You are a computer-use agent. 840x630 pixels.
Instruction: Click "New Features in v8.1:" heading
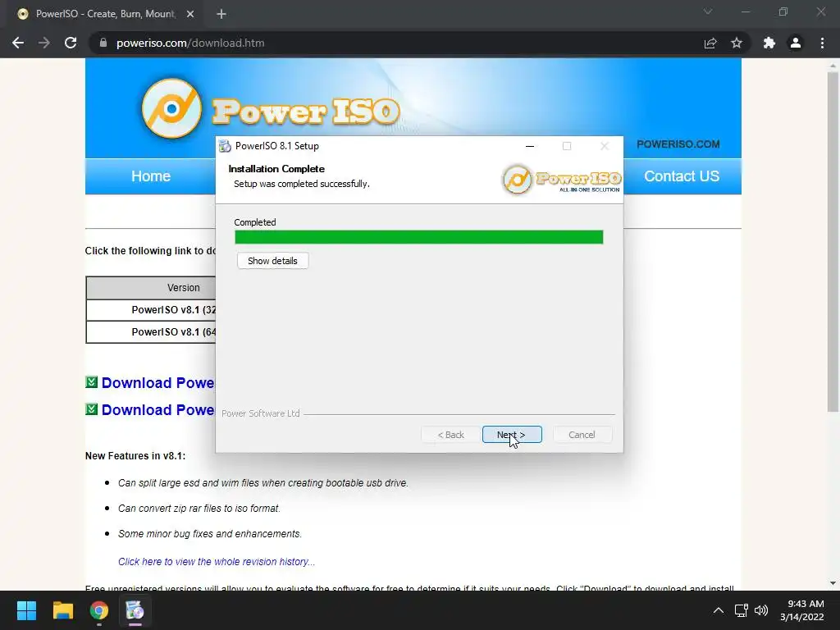135,456
